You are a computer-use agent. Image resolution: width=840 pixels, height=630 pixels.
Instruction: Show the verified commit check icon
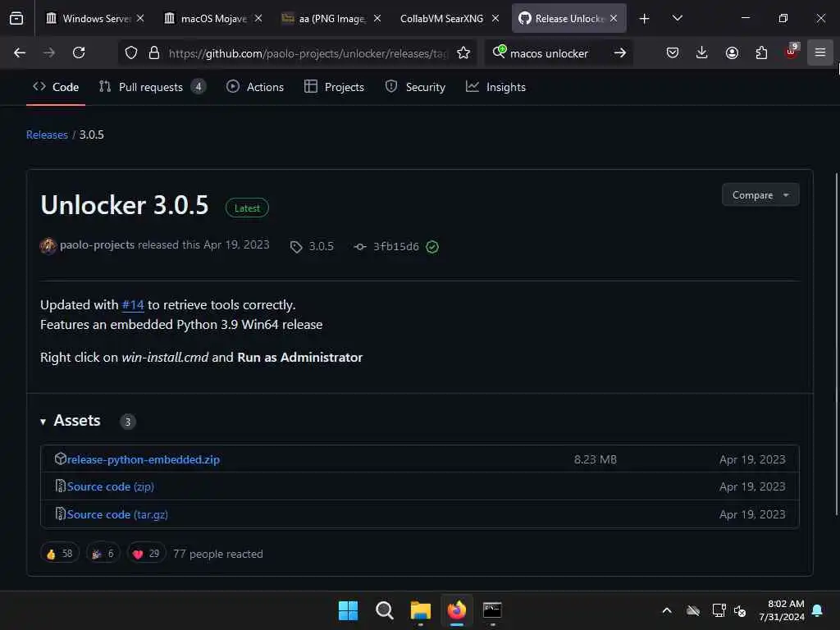(x=431, y=246)
